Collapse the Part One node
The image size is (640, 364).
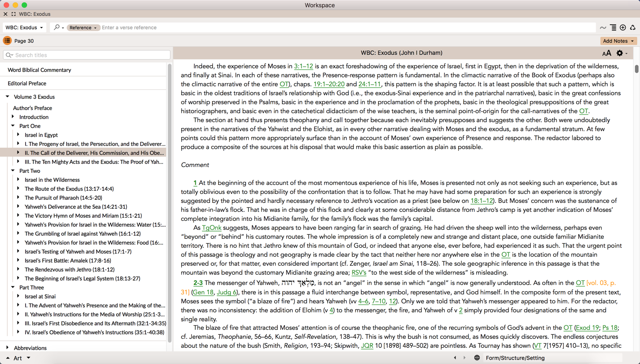pyautogui.click(x=13, y=126)
